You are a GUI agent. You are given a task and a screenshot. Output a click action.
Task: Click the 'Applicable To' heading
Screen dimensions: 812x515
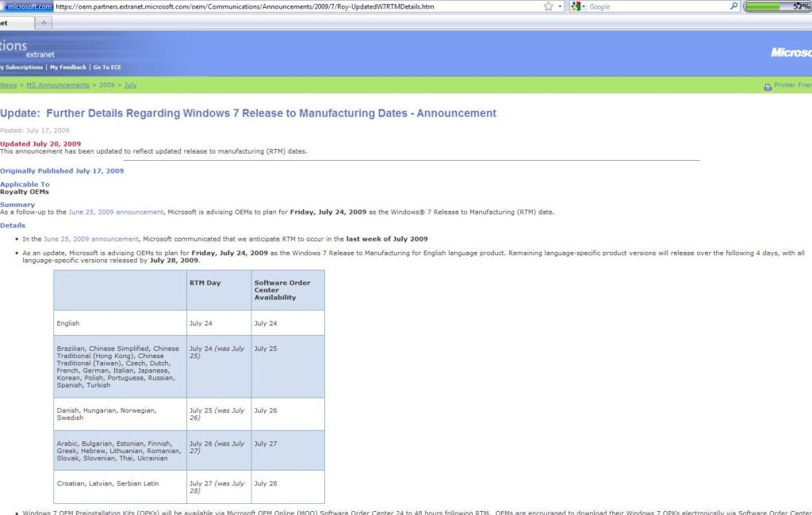coord(25,185)
